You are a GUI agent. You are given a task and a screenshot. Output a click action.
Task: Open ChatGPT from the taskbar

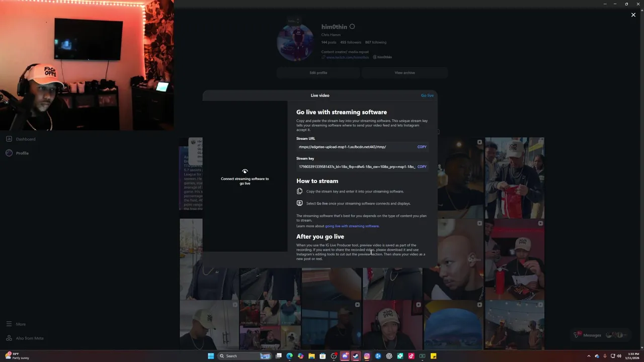click(389, 356)
